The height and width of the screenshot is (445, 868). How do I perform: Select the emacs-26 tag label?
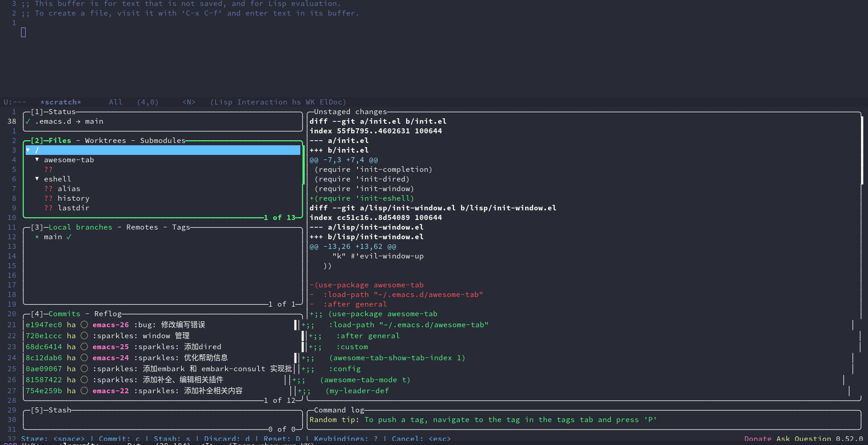(x=110, y=324)
